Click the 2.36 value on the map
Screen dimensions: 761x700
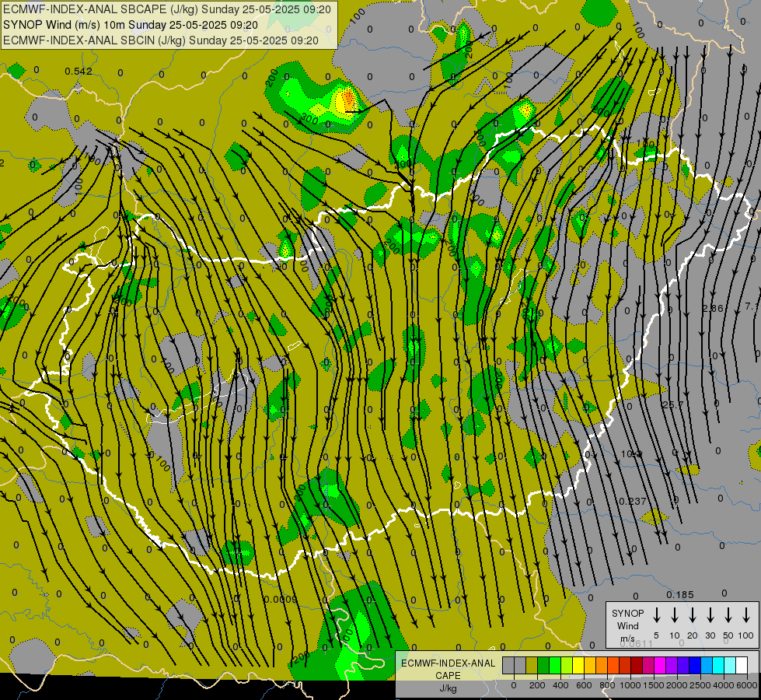pos(713,308)
